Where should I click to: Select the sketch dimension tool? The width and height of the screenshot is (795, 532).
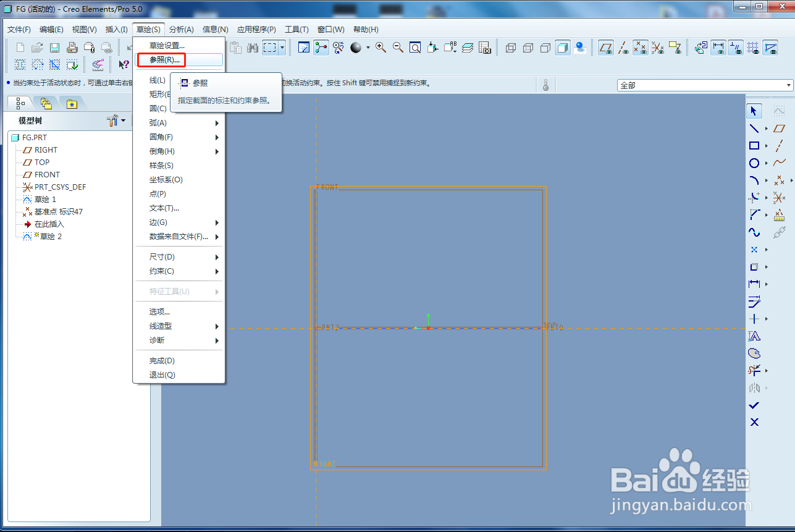[x=754, y=284]
